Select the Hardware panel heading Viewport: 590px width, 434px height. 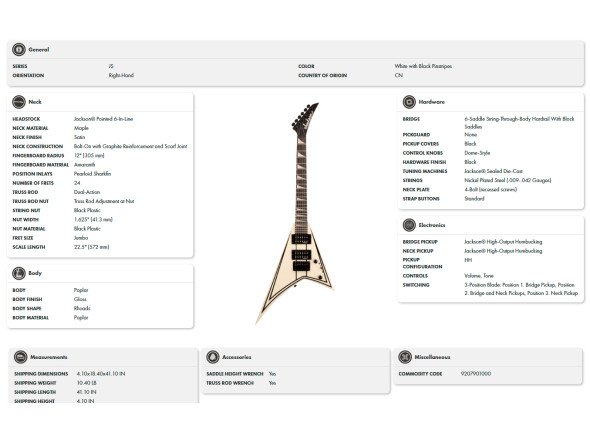tap(432, 102)
